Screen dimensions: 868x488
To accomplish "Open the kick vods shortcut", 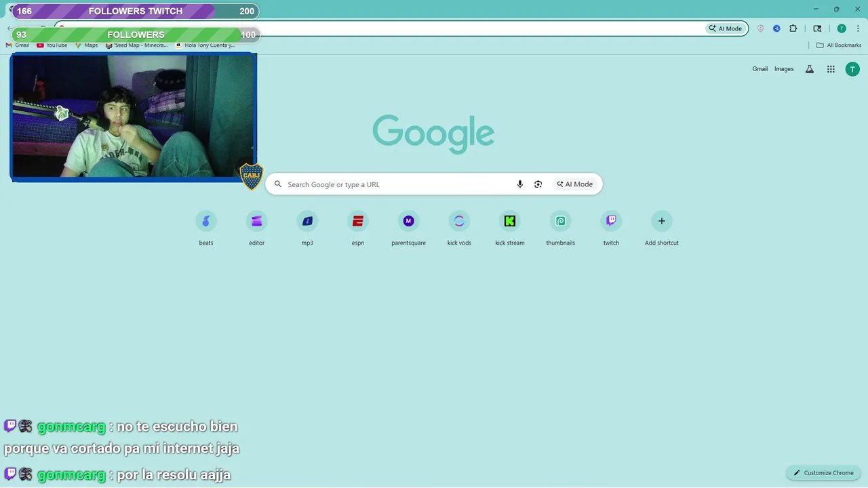I will (459, 228).
